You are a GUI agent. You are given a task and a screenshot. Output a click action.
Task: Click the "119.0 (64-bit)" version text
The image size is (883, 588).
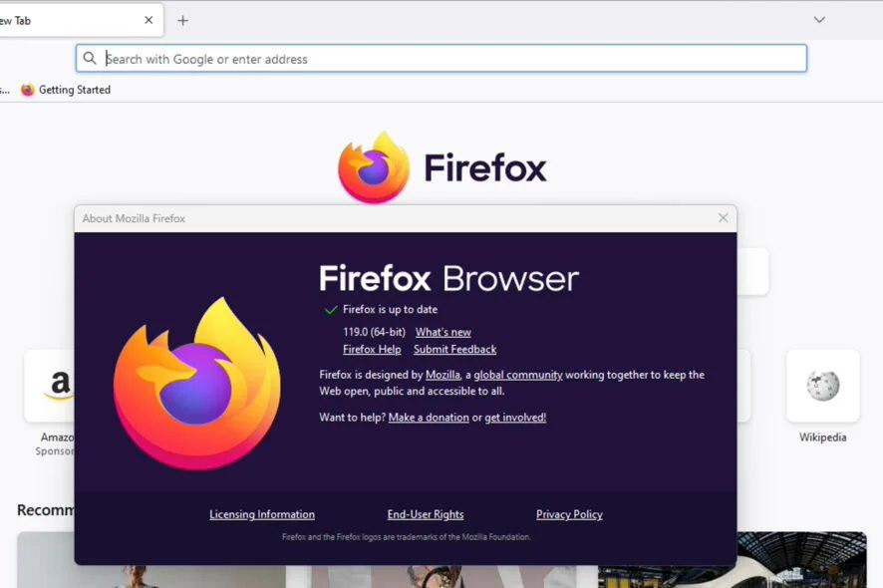click(x=374, y=332)
